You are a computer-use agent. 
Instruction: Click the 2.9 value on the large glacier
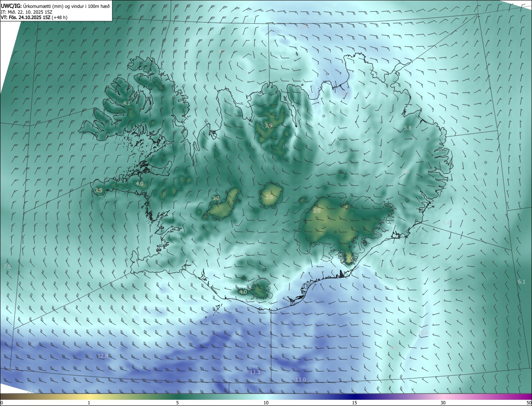pos(317,211)
